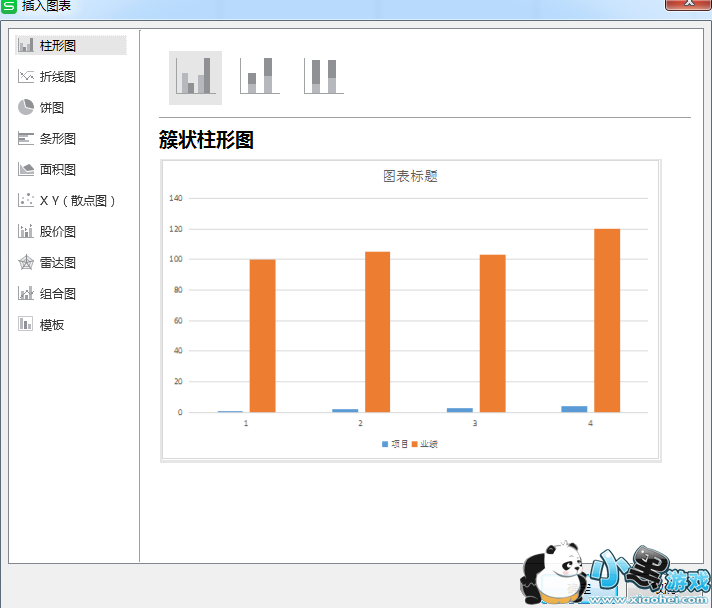The width and height of the screenshot is (712, 608).
Task: Choose the 股价图 stock chart category
Action: point(57,231)
